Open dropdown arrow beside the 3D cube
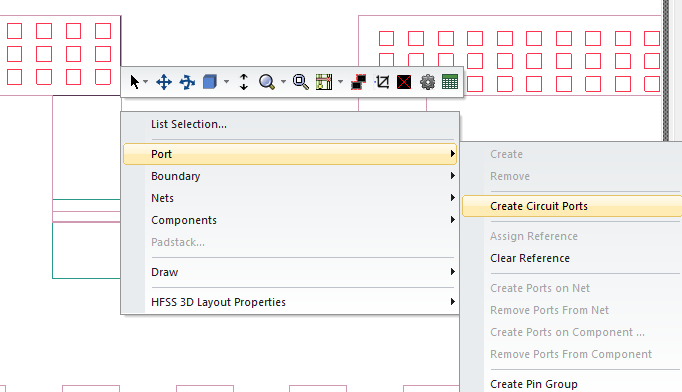The height and width of the screenshot is (392, 682). (x=227, y=82)
